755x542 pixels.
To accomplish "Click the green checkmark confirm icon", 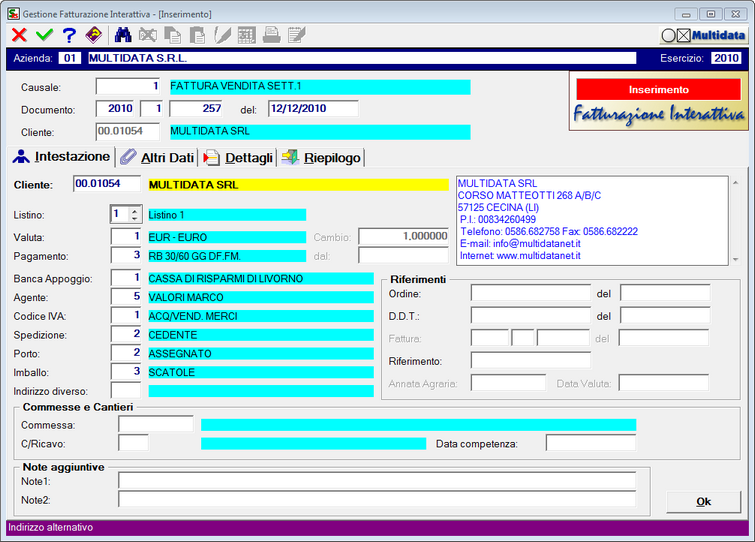I will click(x=44, y=35).
